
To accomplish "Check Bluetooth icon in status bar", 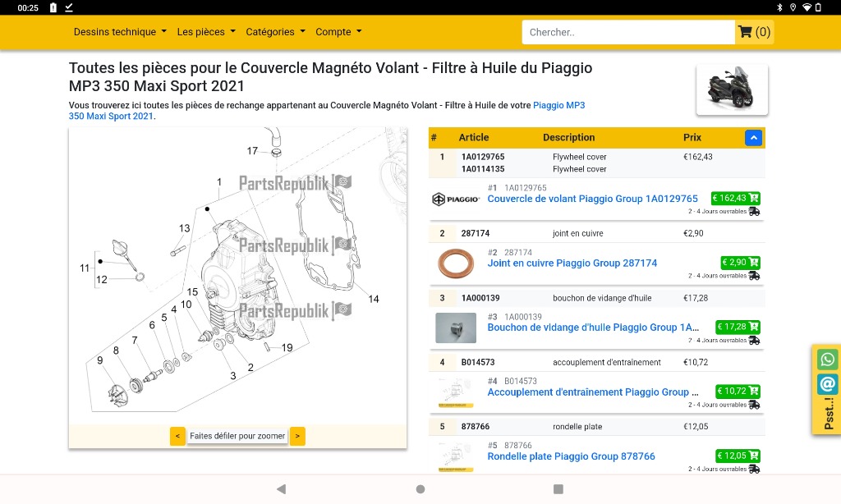I will pyautogui.click(x=779, y=7).
